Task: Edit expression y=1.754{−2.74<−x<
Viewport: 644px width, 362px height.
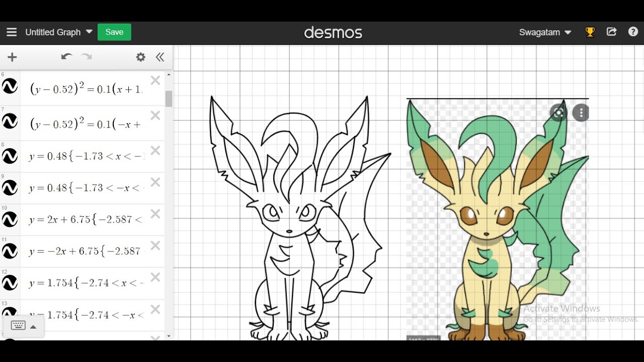Action: click(87, 315)
